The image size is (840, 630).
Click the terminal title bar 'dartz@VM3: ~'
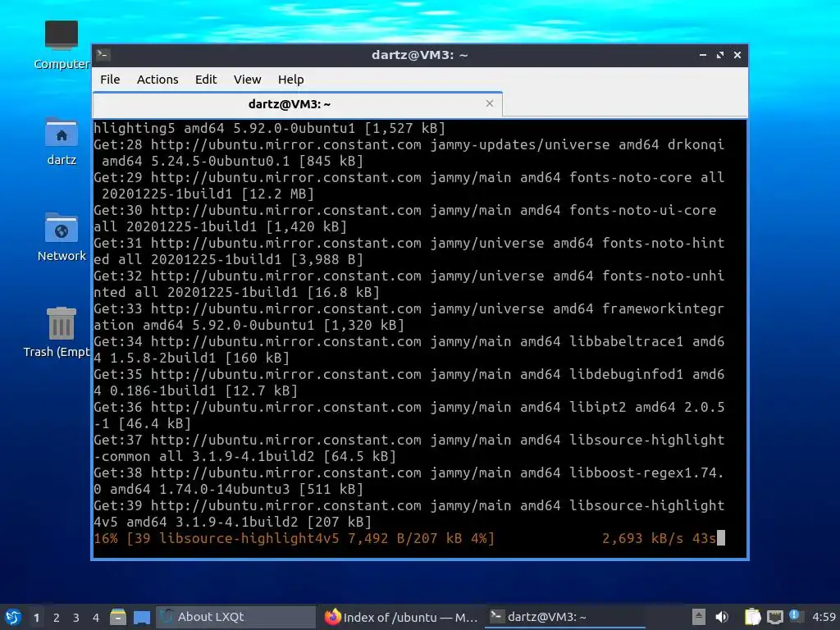point(419,55)
